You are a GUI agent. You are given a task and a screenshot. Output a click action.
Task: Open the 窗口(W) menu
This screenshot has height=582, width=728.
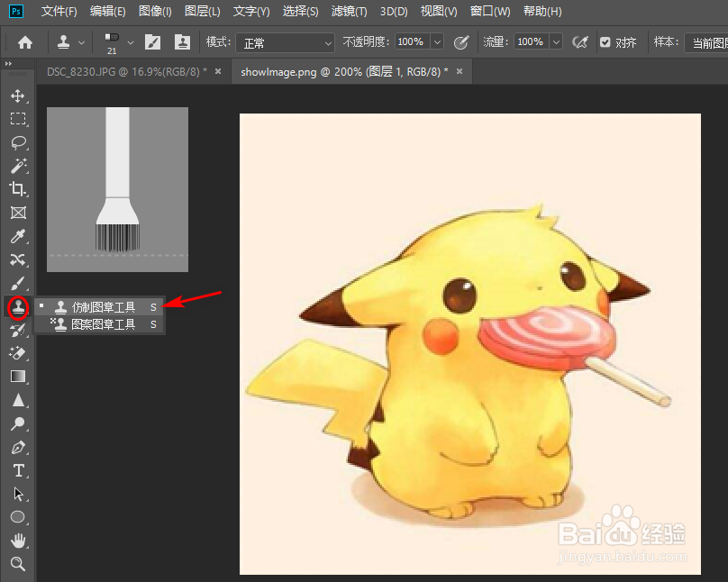tap(490, 11)
